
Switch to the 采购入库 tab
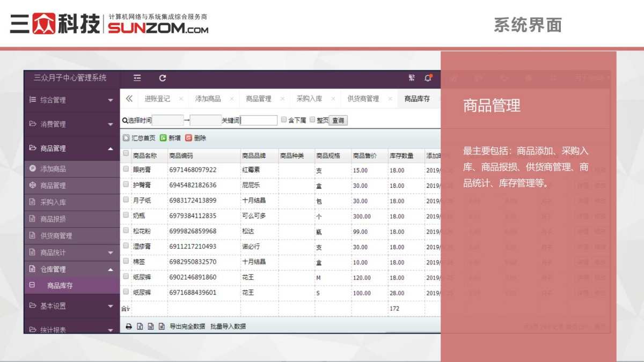309,98
